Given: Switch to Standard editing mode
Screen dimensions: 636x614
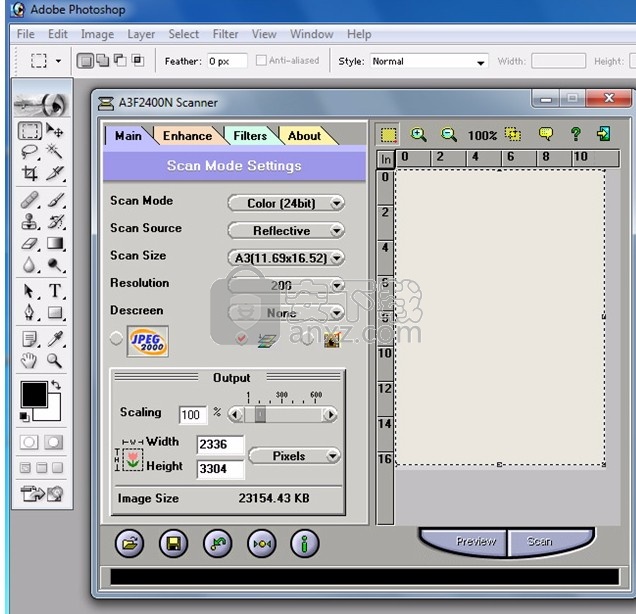Looking at the screenshot, I should [x=29, y=442].
